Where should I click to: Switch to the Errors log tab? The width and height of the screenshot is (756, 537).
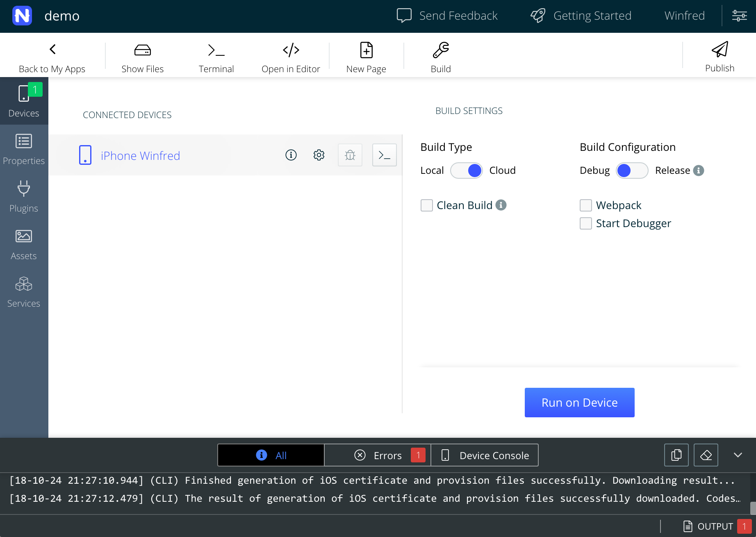(378, 455)
